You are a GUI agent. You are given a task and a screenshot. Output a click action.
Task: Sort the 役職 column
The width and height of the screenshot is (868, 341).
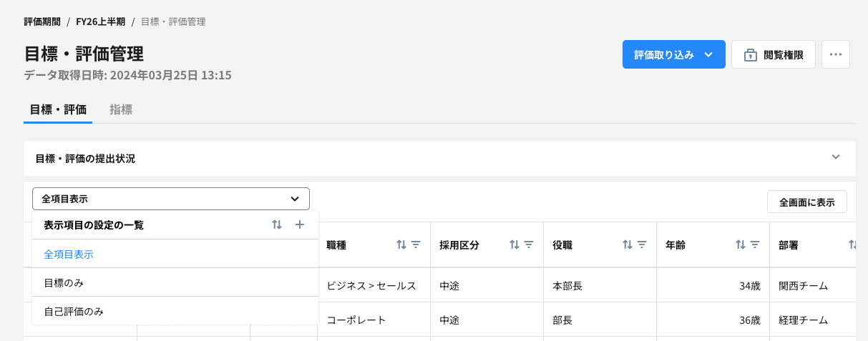628,244
